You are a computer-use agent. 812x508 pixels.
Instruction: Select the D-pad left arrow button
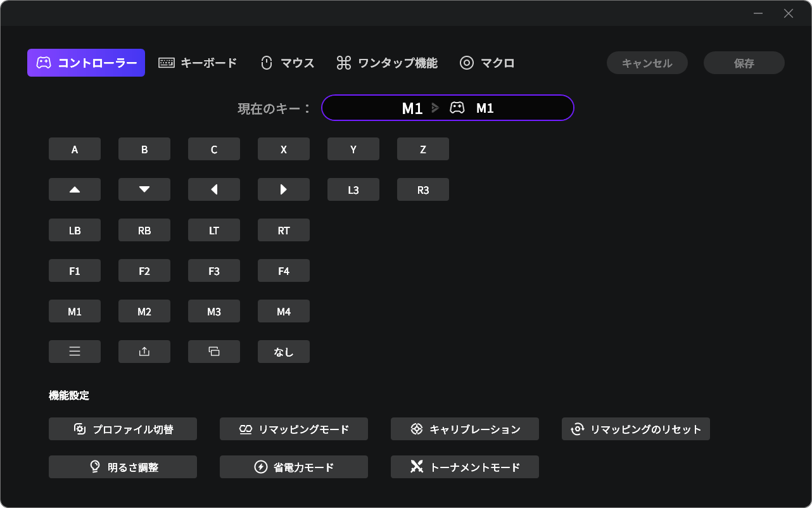click(214, 189)
